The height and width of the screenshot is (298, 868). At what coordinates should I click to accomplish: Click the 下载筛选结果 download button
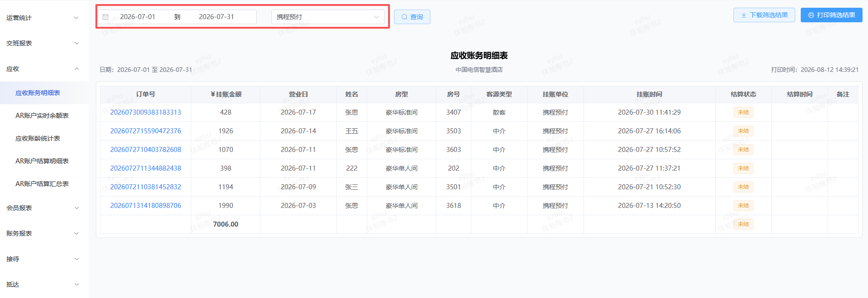[764, 15]
